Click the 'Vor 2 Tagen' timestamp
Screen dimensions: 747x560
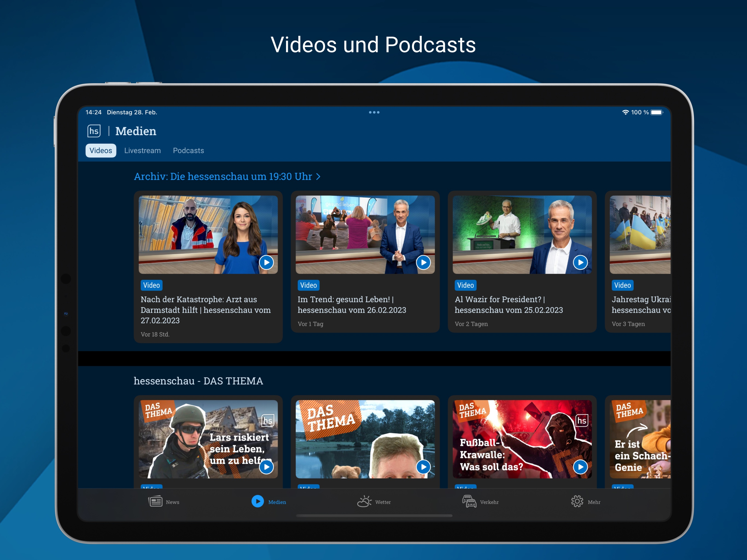pyautogui.click(x=471, y=324)
